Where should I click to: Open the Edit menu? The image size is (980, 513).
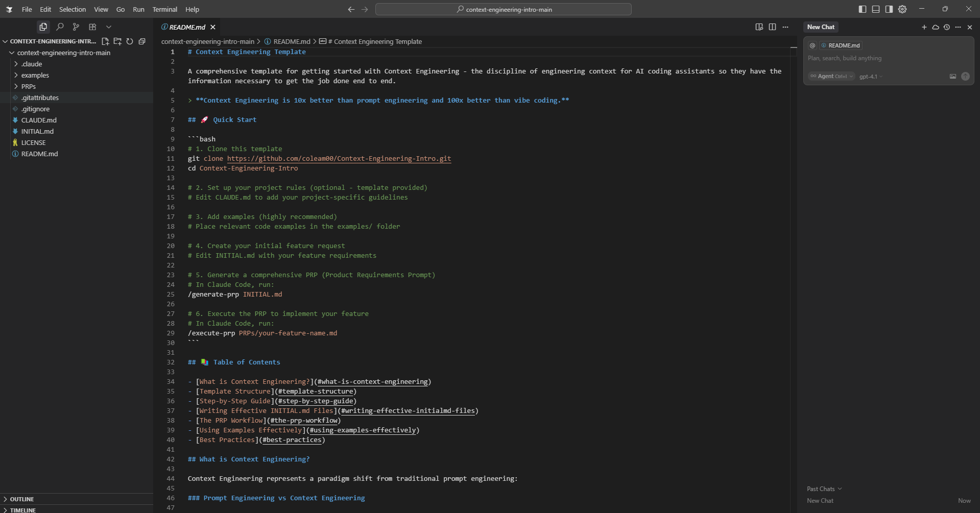45,9
